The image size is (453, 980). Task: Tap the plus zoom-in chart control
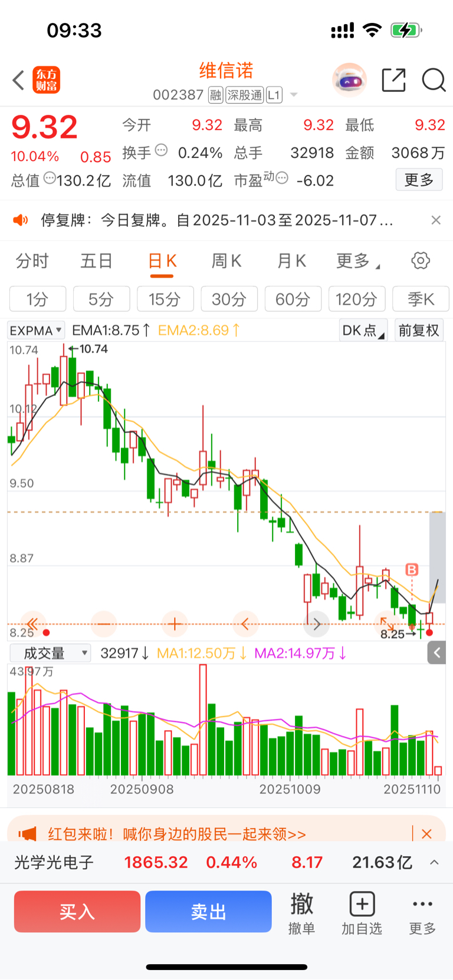click(x=175, y=624)
